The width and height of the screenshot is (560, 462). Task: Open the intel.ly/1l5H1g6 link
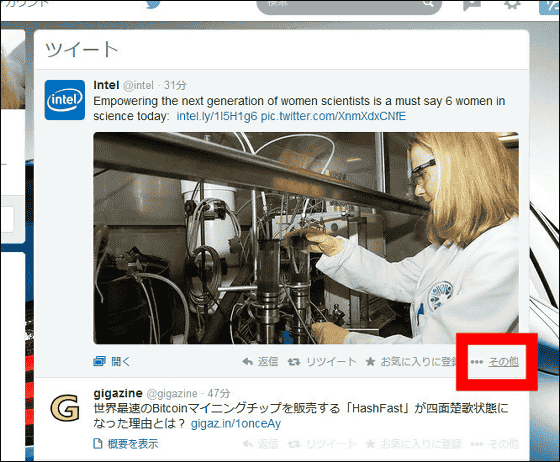pos(217,116)
